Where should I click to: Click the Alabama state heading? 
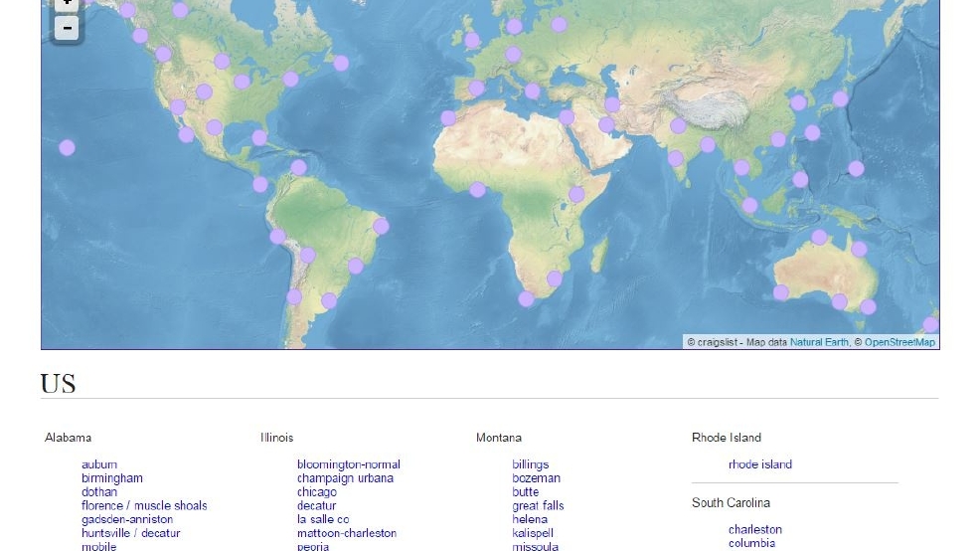tap(69, 438)
